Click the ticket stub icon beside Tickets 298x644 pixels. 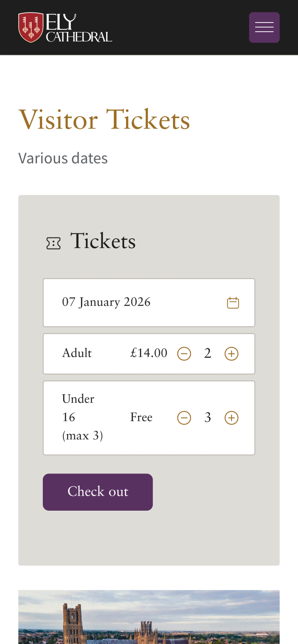(53, 243)
